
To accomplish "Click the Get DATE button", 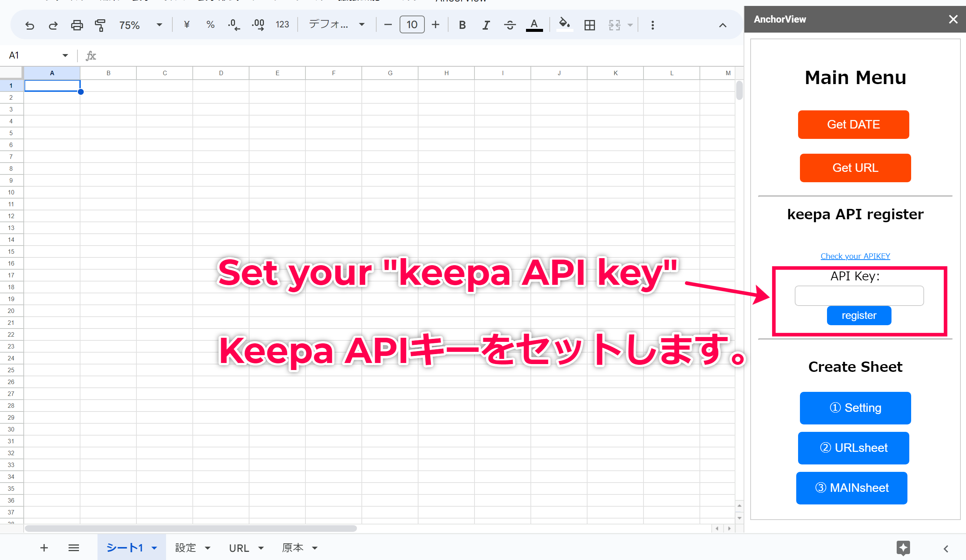I will pyautogui.click(x=853, y=124).
